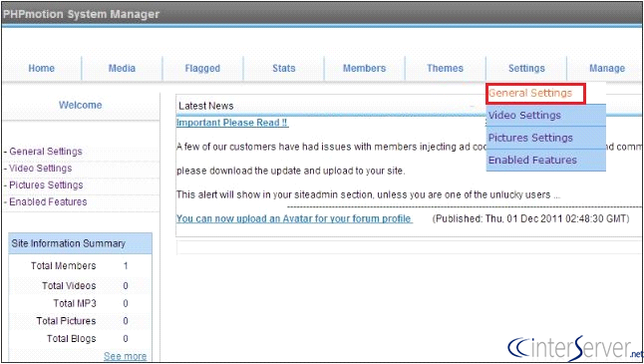Click General Settings link in left sidebar
644x364 pixels.
46,152
